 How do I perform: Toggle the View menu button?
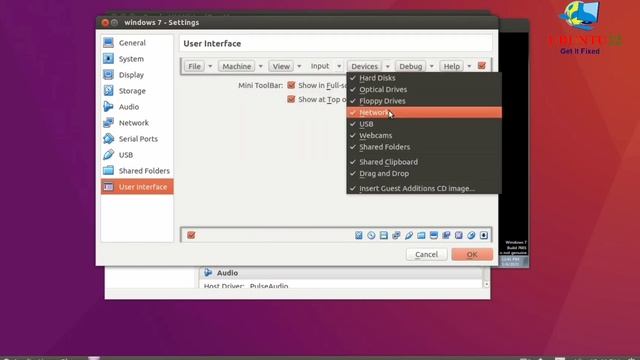point(281,66)
